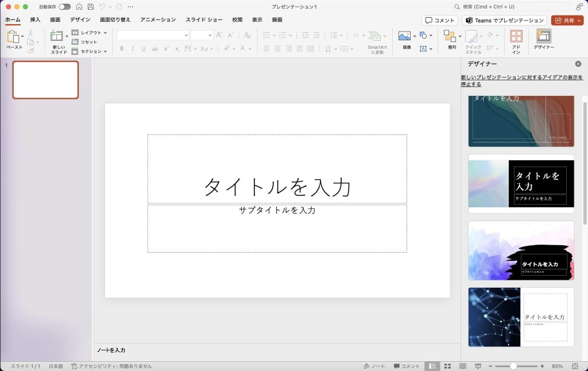
Task: Click the zoom slider handle
Action: pyautogui.click(x=513, y=366)
